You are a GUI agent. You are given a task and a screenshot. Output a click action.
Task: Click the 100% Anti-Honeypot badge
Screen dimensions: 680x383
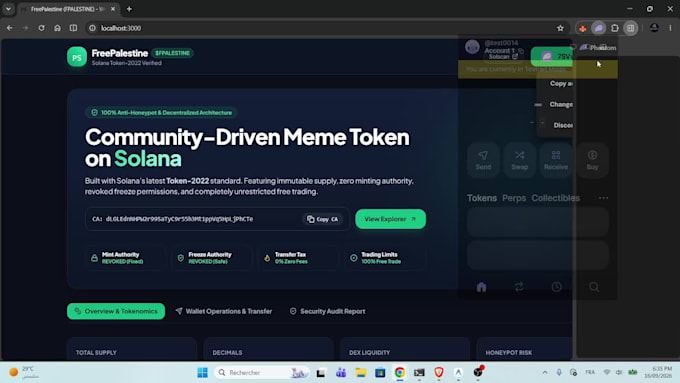[x=161, y=112]
